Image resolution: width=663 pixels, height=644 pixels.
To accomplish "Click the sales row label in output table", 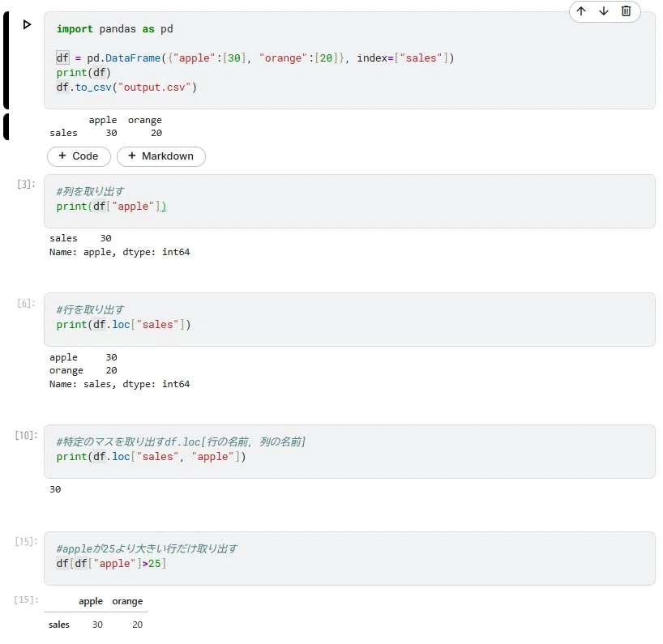I will point(59,624).
